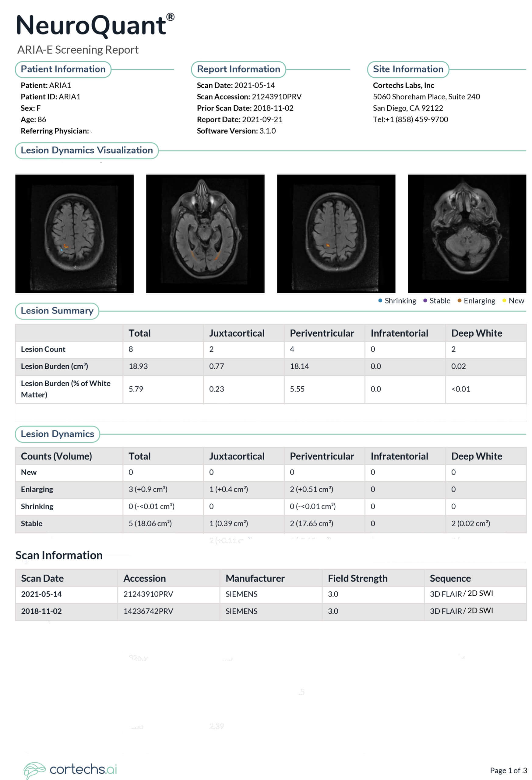532x780 pixels.
Task: Click the Referring Physician label
Action: [55, 131]
